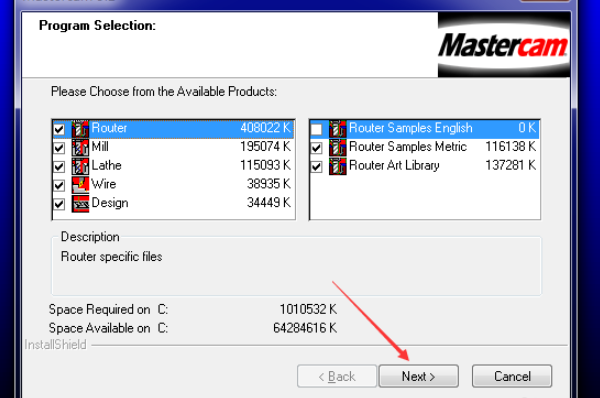Uncheck the Lathe checkbox

click(x=59, y=167)
